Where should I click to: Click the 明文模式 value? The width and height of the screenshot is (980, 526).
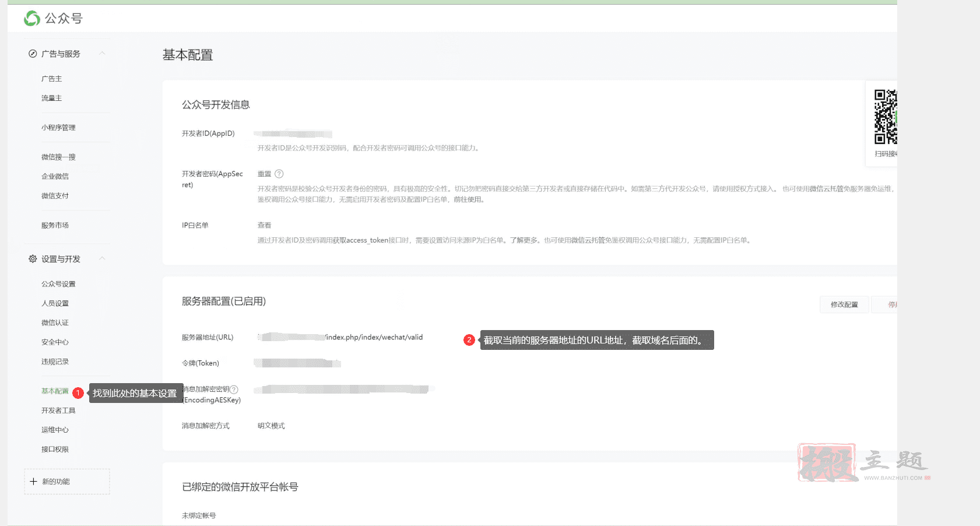click(271, 426)
